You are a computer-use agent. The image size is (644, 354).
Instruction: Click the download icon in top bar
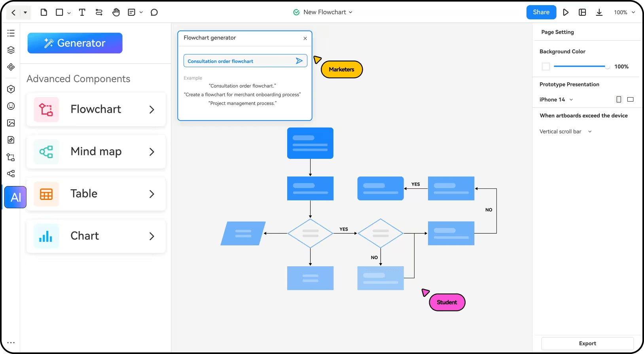599,12
